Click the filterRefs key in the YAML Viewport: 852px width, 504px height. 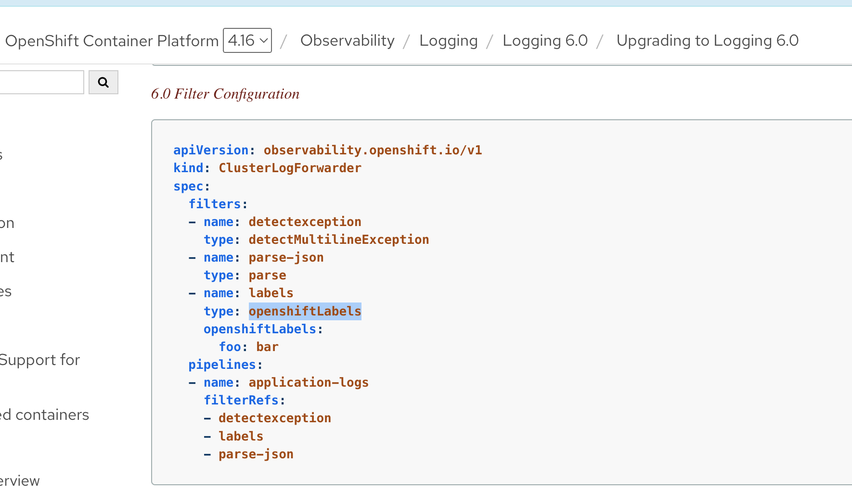241,400
